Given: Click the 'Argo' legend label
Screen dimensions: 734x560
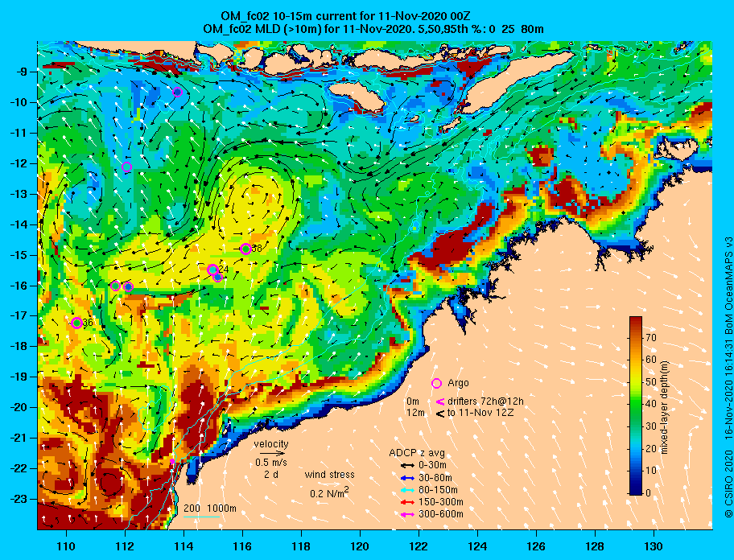Looking at the screenshot, I should pyautogui.click(x=458, y=383).
